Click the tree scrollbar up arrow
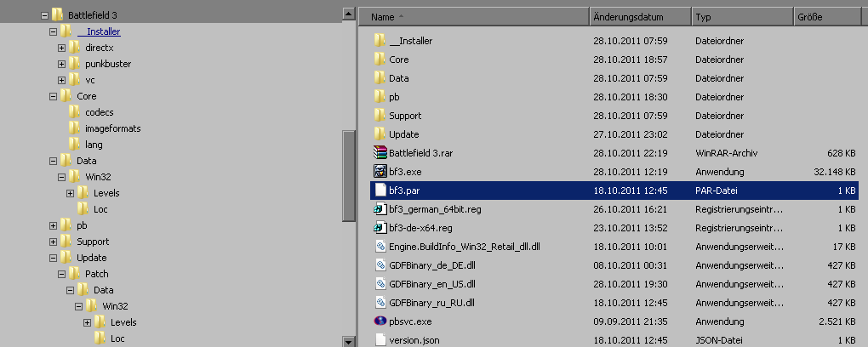The width and height of the screenshot is (868, 347). click(348, 14)
